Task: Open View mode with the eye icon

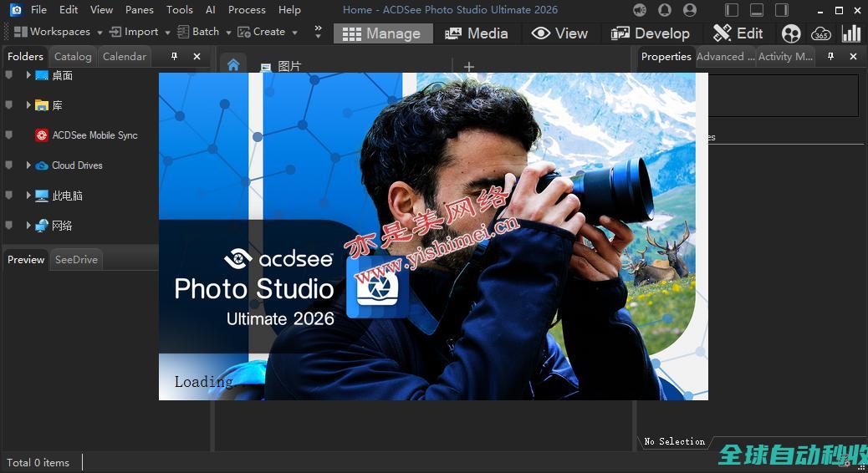Action: 559,33
